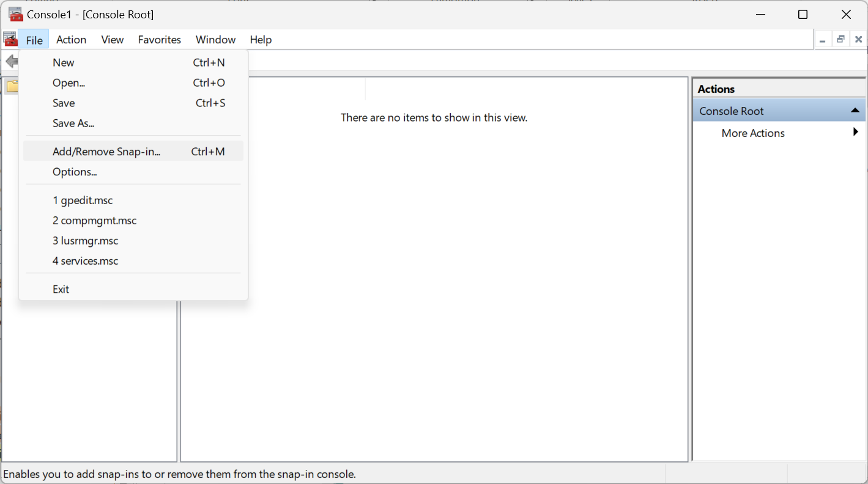Open the Action menu
Image resolution: width=868 pixels, height=484 pixels.
(71, 40)
